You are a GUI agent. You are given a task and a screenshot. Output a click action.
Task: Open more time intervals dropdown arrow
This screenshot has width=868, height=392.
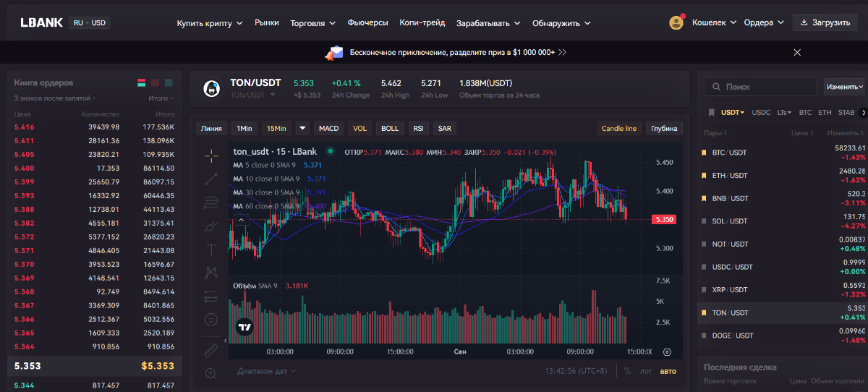point(302,128)
